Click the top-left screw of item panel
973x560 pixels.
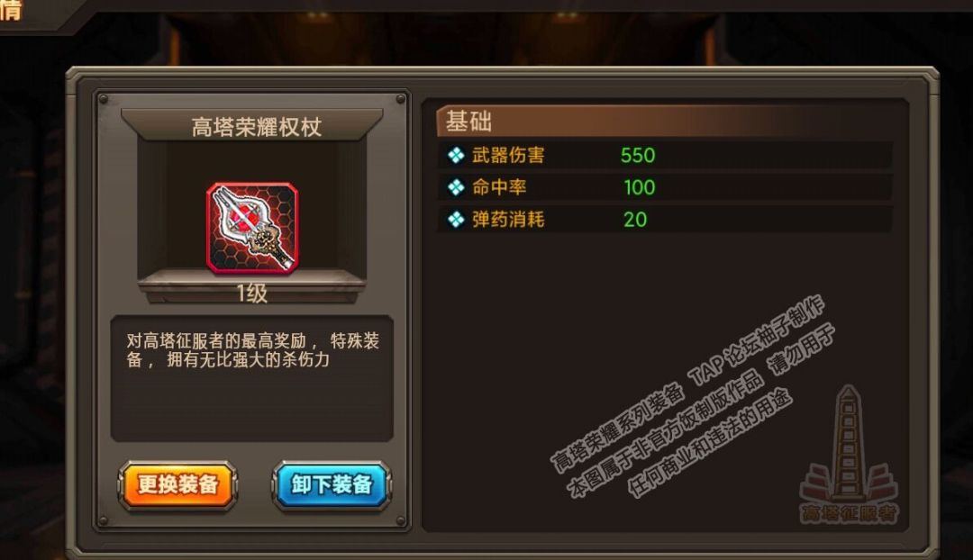point(104,99)
